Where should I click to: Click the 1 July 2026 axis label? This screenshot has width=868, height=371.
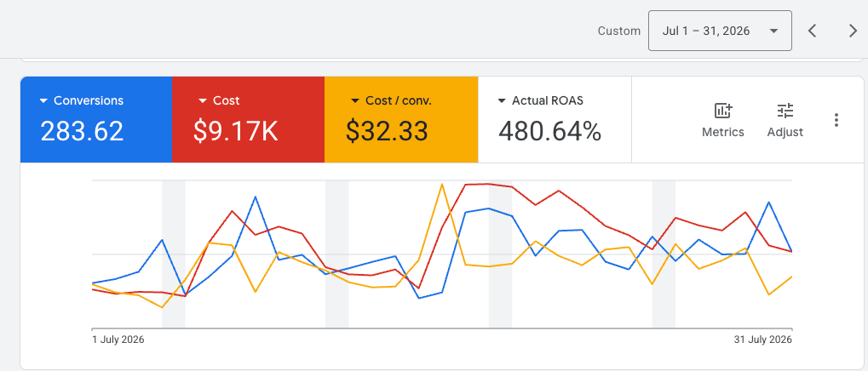[118, 340]
